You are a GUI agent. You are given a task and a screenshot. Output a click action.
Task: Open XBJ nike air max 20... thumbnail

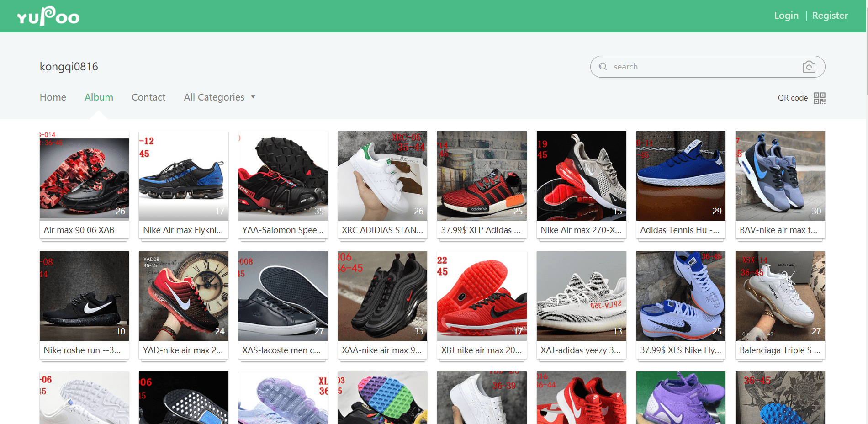(482, 296)
